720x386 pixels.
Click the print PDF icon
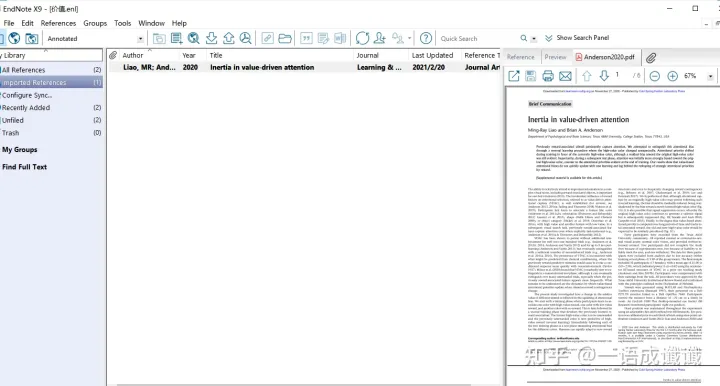[548, 76]
